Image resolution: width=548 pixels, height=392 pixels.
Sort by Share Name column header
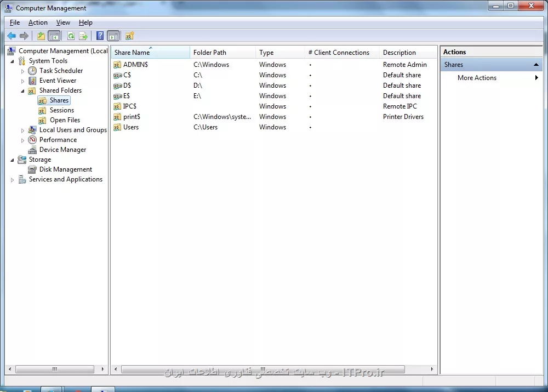(x=151, y=53)
